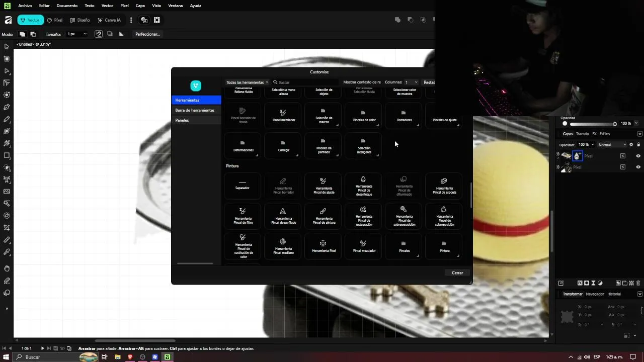
Task: Select the Herramienta Pincel de subexposición tile
Action: pyautogui.click(x=444, y=216)
